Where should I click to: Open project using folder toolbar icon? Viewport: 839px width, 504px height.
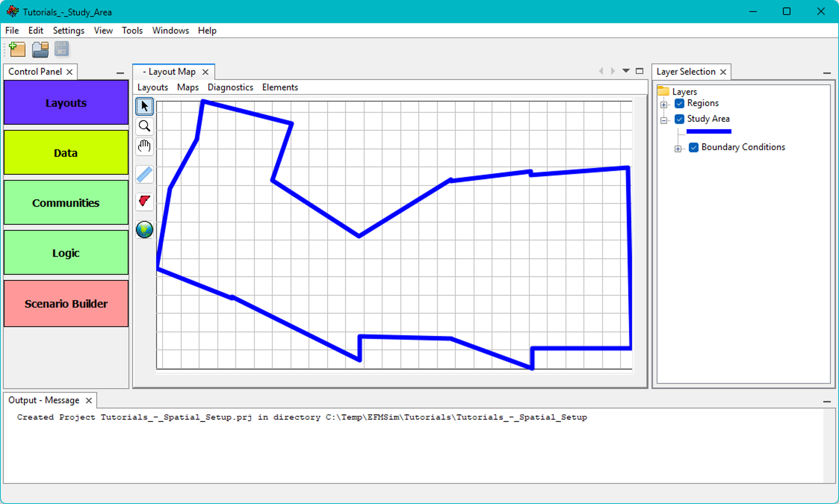tap(40, 49)
